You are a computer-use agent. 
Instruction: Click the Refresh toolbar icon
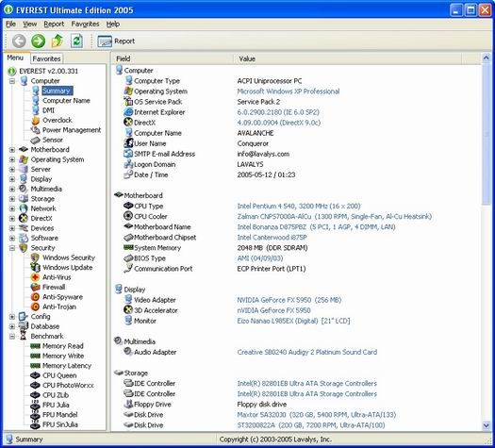(76, 41)
